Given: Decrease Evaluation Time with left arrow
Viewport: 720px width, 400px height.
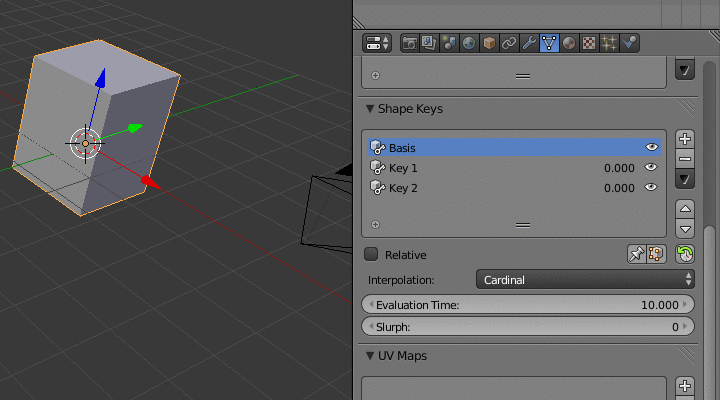Looking at the screenshot, I should [x=371, y=304].
